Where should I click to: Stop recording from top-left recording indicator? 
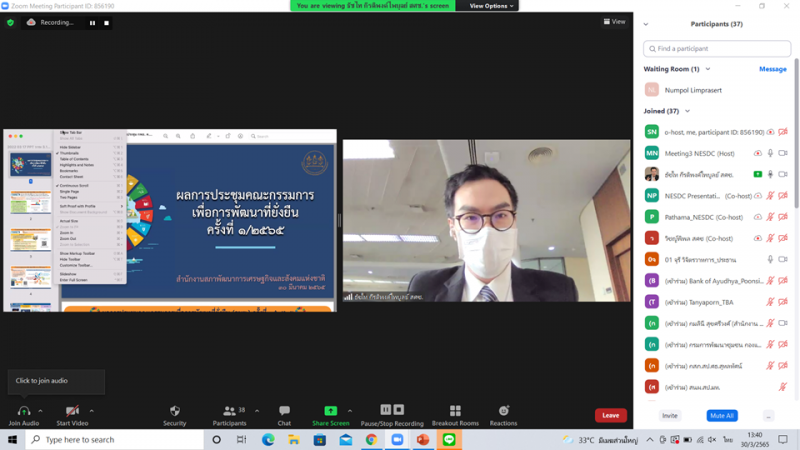(106, 23)
